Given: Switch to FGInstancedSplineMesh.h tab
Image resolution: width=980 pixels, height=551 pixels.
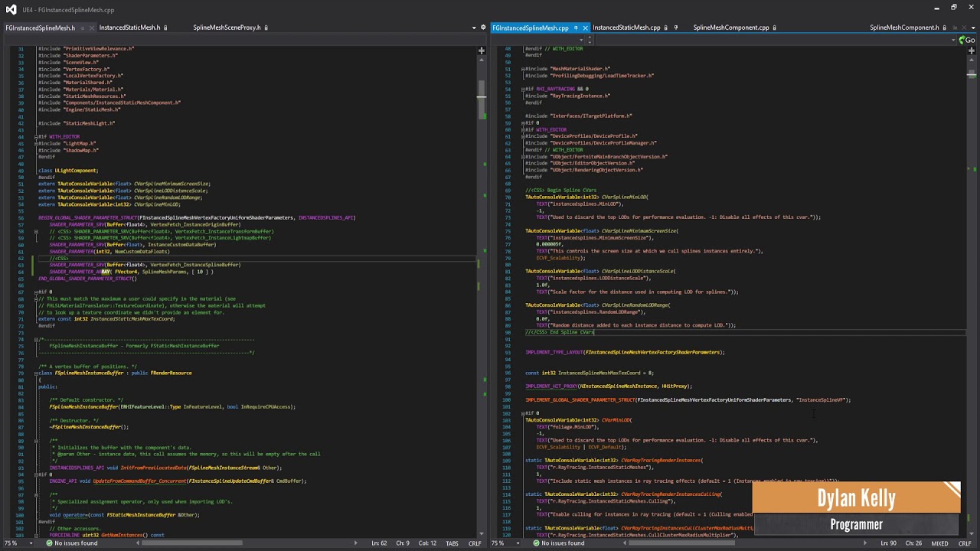Looking at the screenshot, I should click(40, 28).
